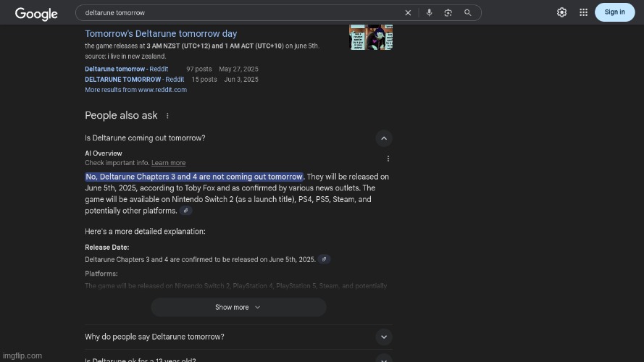Open People also ask options menu
The width and height of the screenshot is (644, 362).
point(167,116)
